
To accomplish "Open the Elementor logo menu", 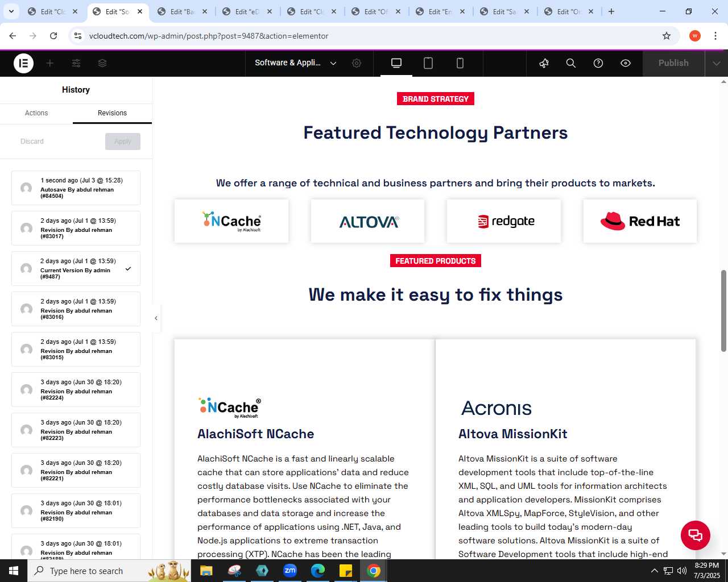I will (x=23, y=63).
